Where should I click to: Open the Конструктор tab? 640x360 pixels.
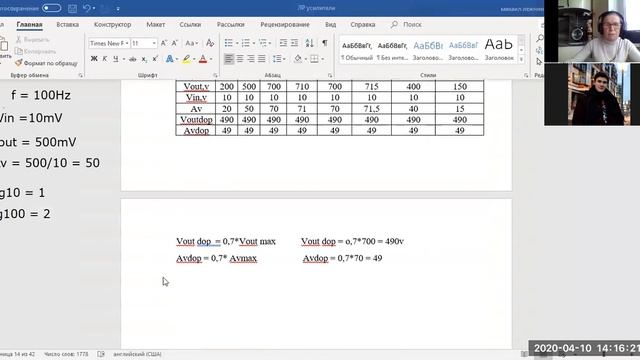(113, 24)
